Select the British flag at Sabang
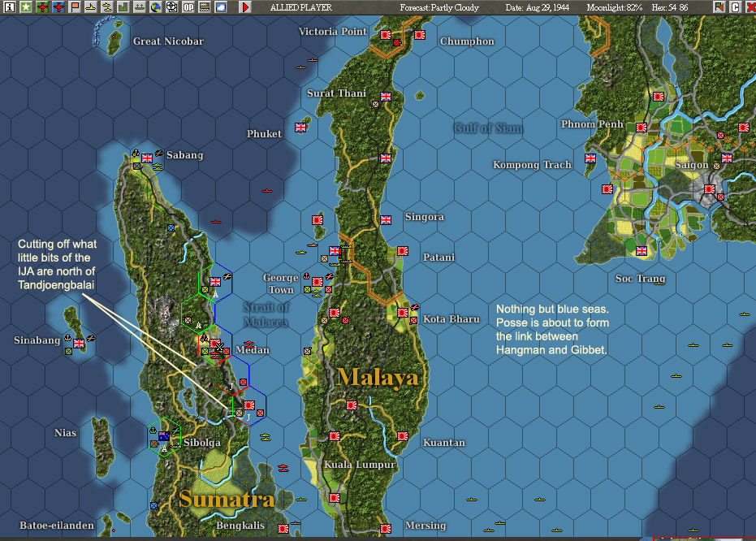This screenshot has width=756, height=541. (147, 158)
